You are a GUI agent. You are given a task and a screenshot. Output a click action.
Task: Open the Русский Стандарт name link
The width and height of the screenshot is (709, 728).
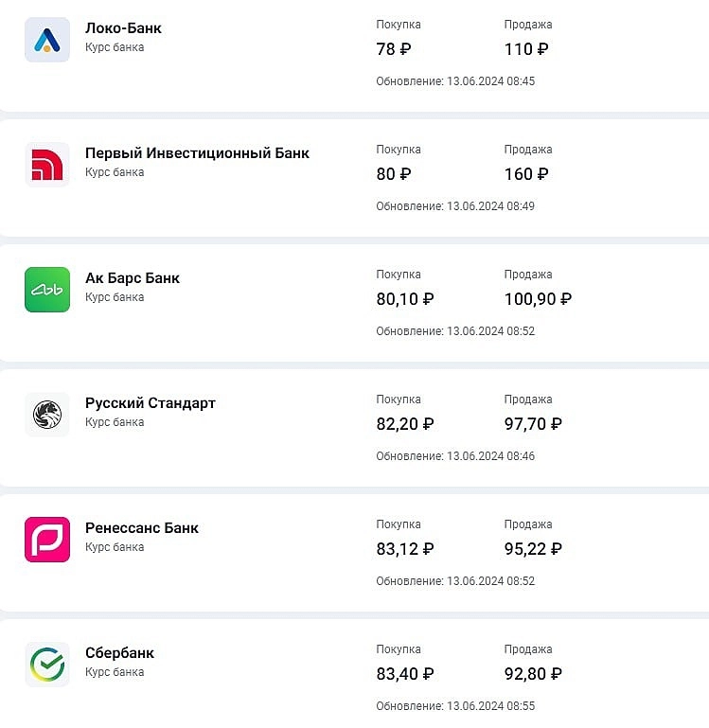(x=151, y=403)
